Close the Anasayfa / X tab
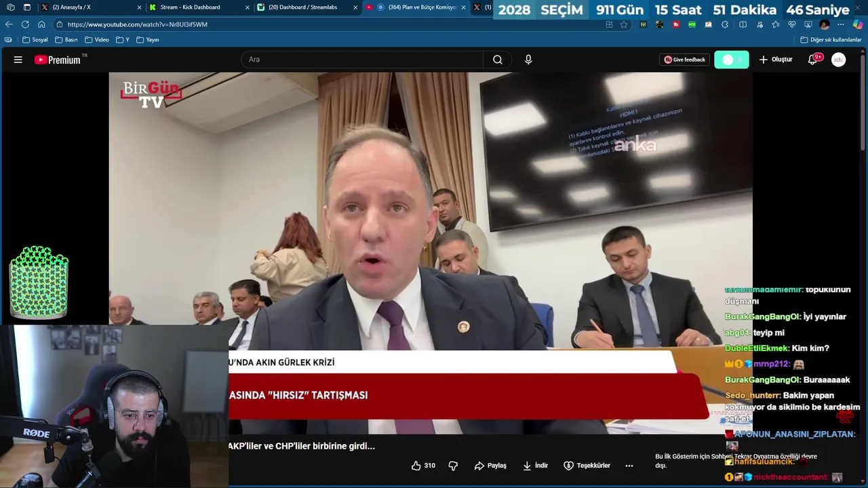The height and width of the screenshot is (488, 868). (140, 7)
